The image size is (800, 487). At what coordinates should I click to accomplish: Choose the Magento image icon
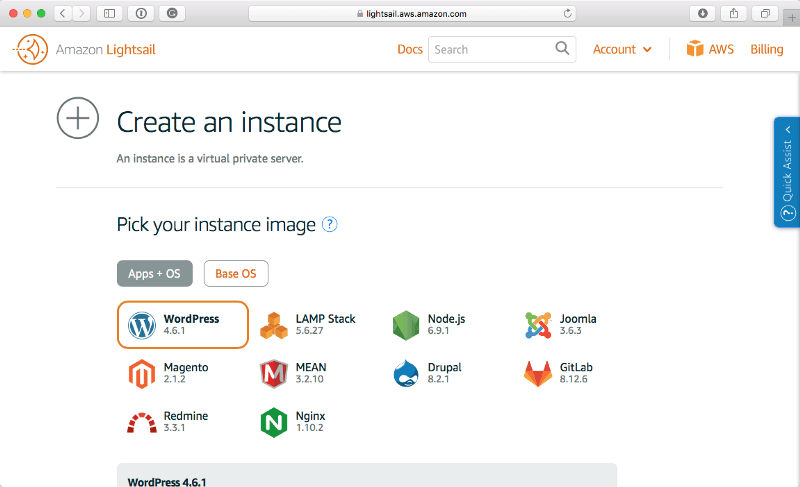click(x=143, y=374)
